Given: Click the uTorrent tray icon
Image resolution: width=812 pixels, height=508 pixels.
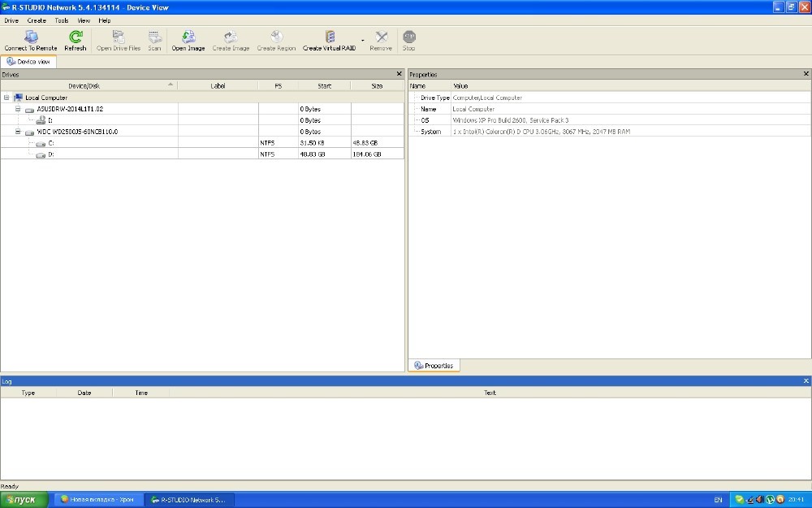Looking at the screenshot, I should pyautogui.click(x=770, y=500).
